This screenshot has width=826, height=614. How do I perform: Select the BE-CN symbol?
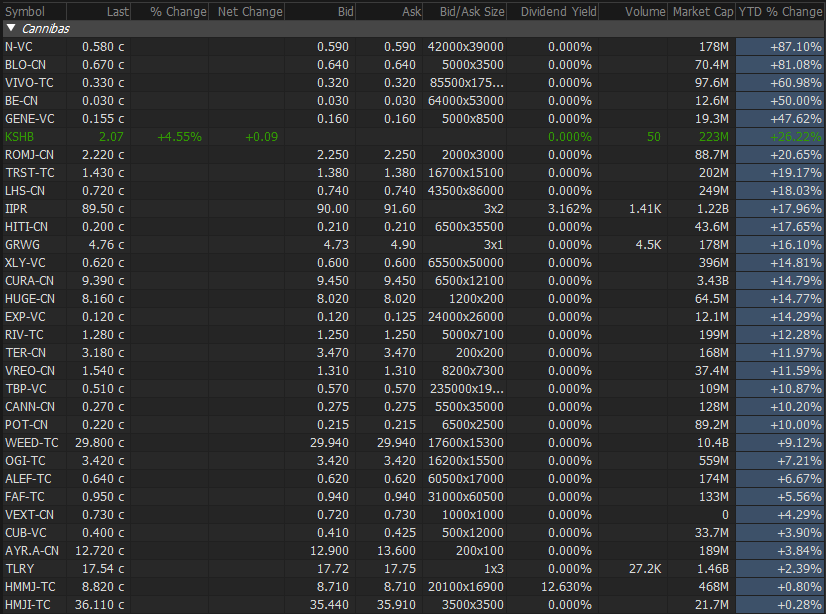click(21, 101)
